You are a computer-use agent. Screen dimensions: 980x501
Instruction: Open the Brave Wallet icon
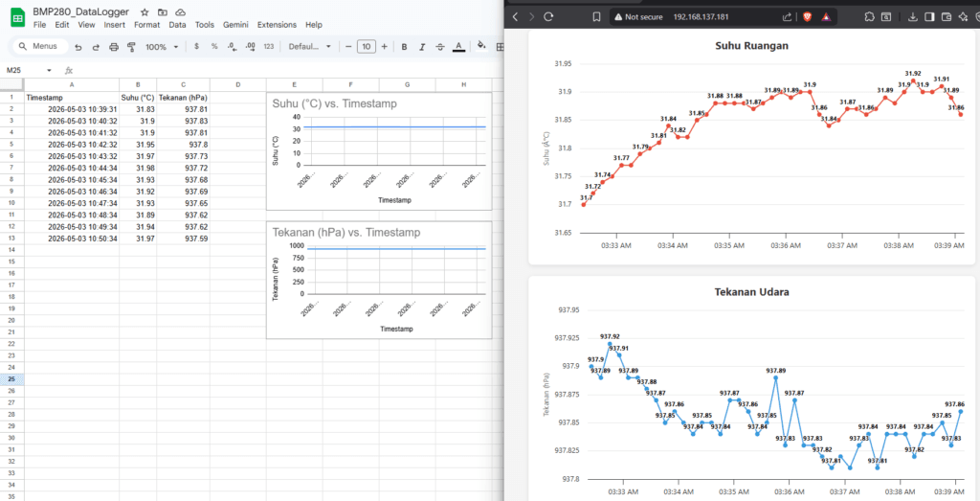[947, 17]
